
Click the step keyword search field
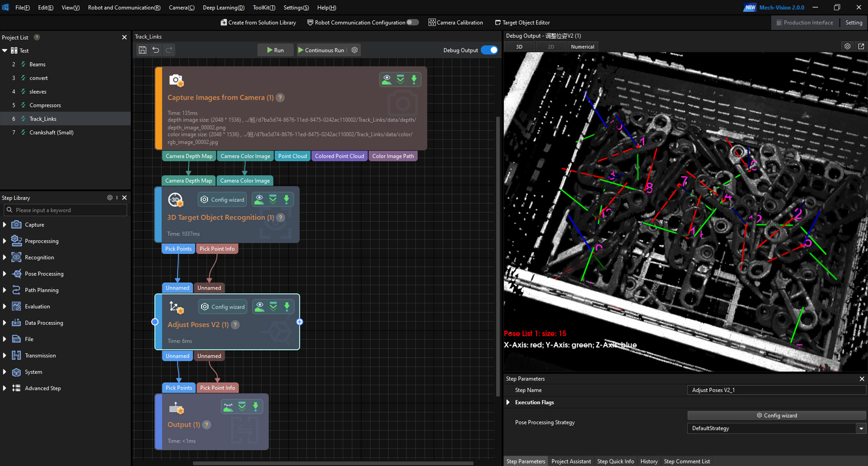click(66, 210)
